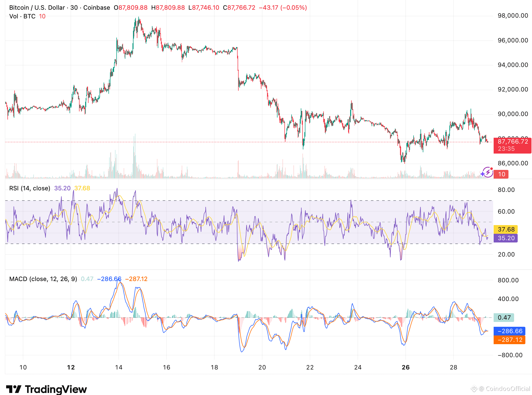Screen dimensions: 532x395
Task: Click the 98,000.00 price scale label
Action: click(513, 16)
